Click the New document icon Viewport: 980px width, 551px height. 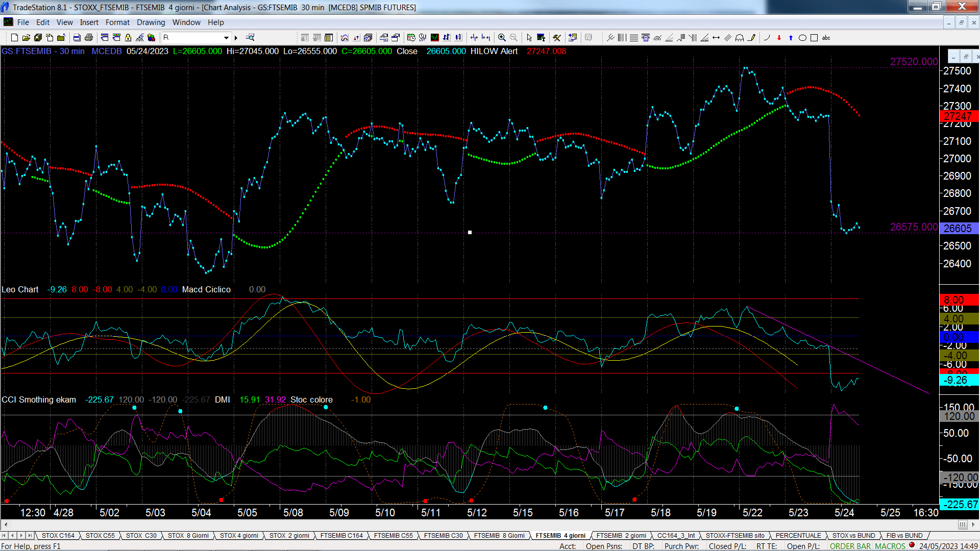click(14, 38)
